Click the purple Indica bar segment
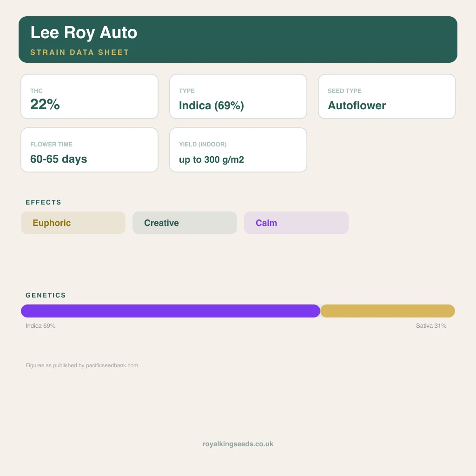The width and height of the screenshot is (476, 476). coord(171,311)
